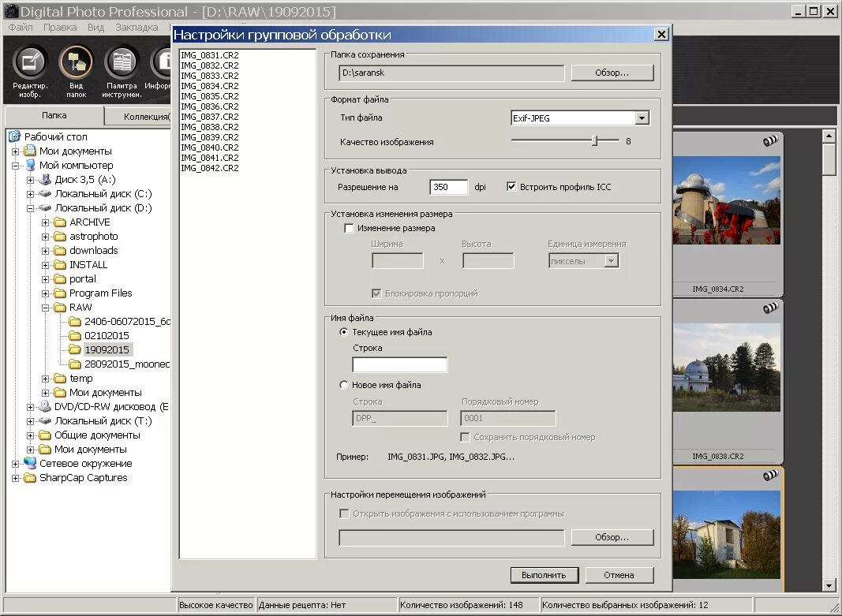The image size is (842, 616).
Task: Select Текущее имя файла radio button
Action: (344, 332)
